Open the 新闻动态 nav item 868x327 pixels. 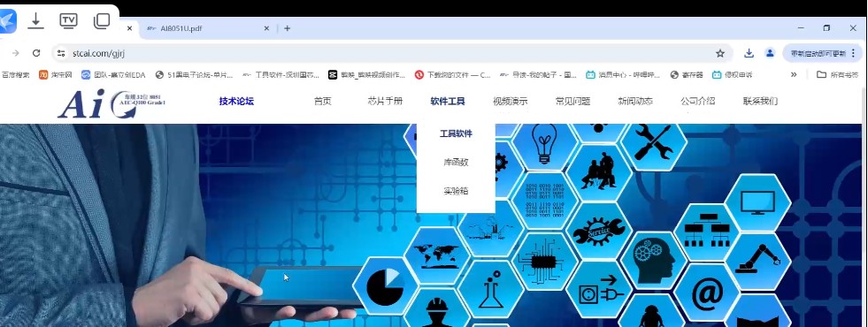635,102
